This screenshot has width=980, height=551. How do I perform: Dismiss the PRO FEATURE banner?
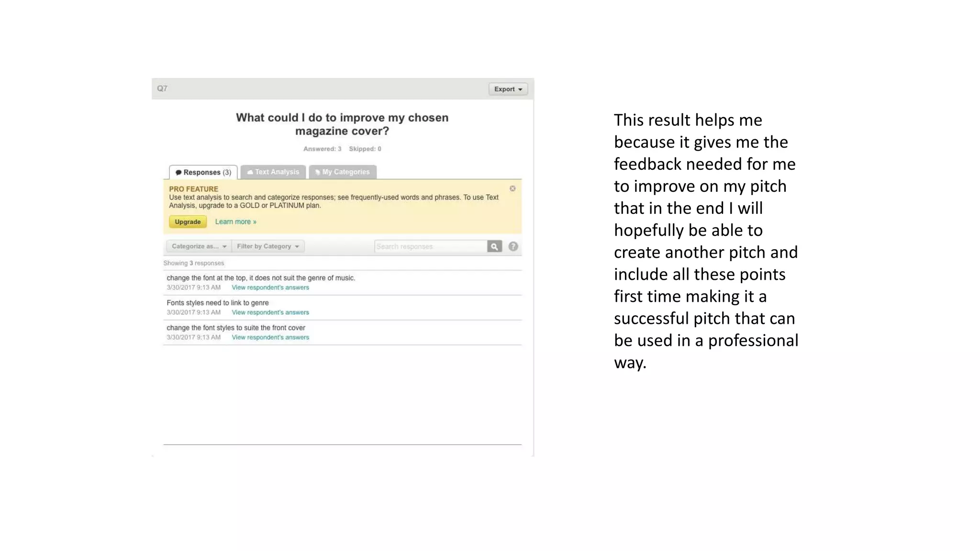click(x=512, y=188)
